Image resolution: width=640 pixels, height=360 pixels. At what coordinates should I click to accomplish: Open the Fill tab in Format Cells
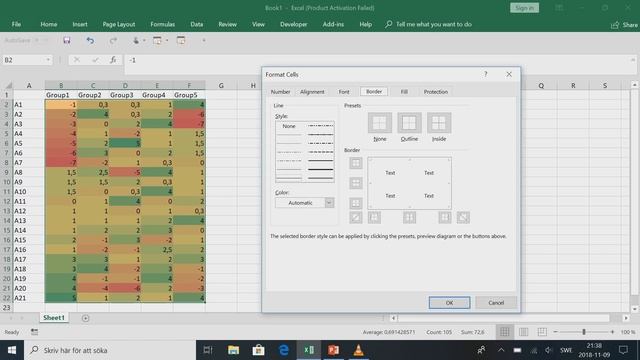[x=404, y=92]
